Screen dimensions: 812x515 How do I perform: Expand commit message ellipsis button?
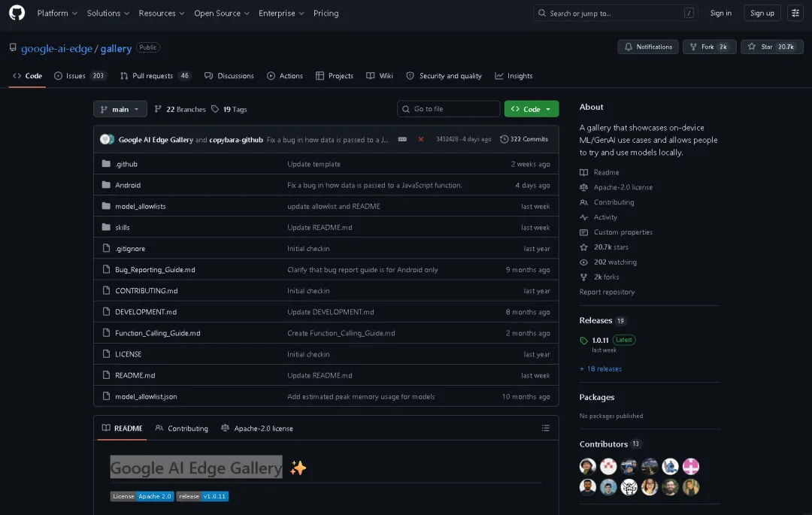click(402, 139)
